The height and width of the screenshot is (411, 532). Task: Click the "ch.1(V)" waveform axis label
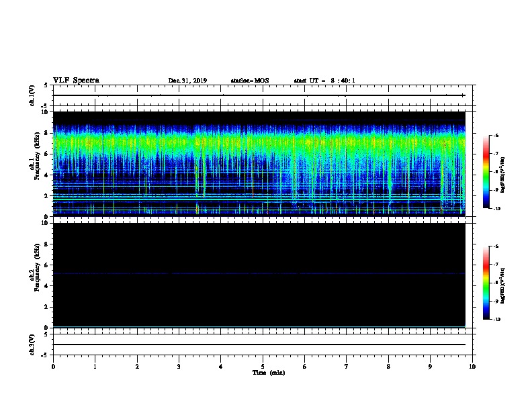coord(32,95)
